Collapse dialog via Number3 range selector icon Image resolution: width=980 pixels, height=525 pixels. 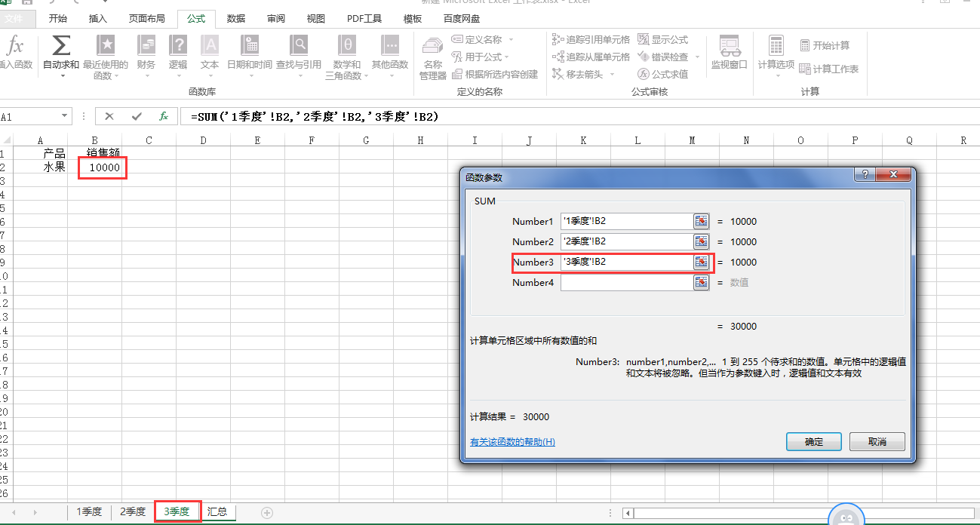702,262
